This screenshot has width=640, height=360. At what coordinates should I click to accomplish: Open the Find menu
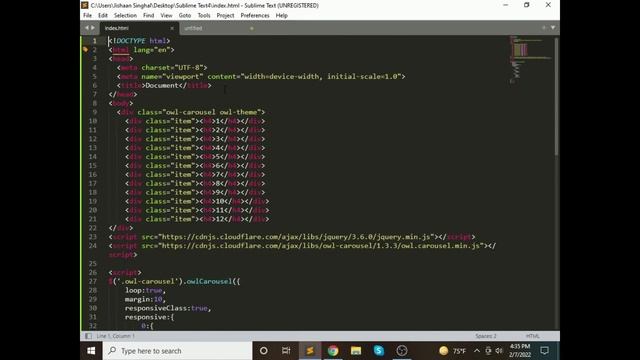click(149, 16)
